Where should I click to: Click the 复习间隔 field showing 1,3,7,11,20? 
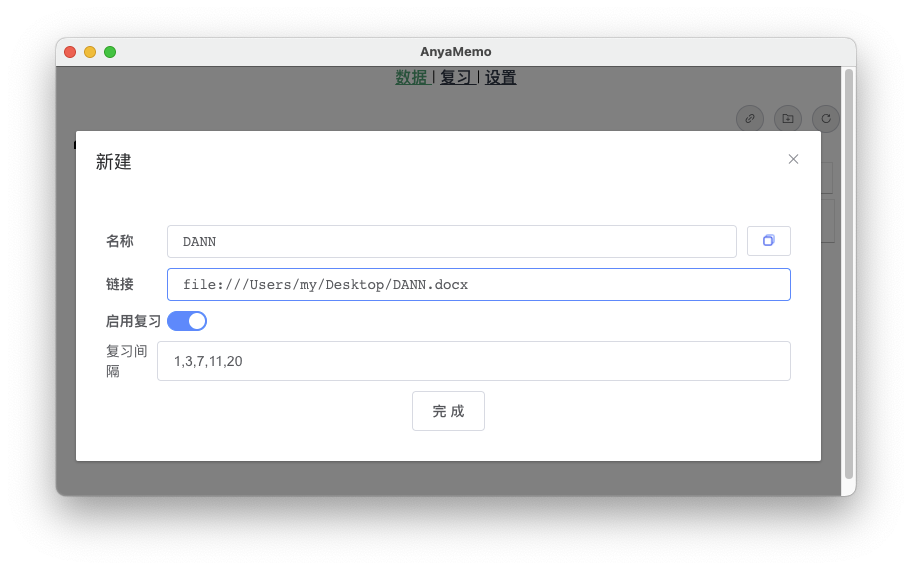[x=473, y=361]
